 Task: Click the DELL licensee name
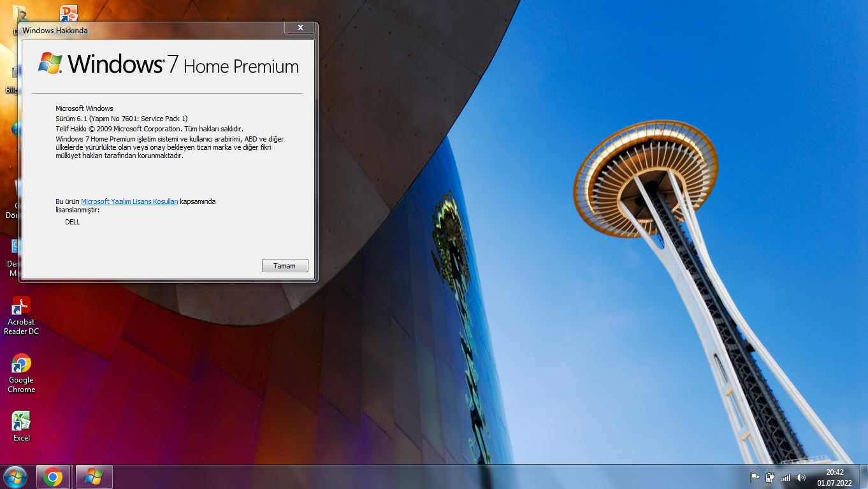click(x=73, y=222)
